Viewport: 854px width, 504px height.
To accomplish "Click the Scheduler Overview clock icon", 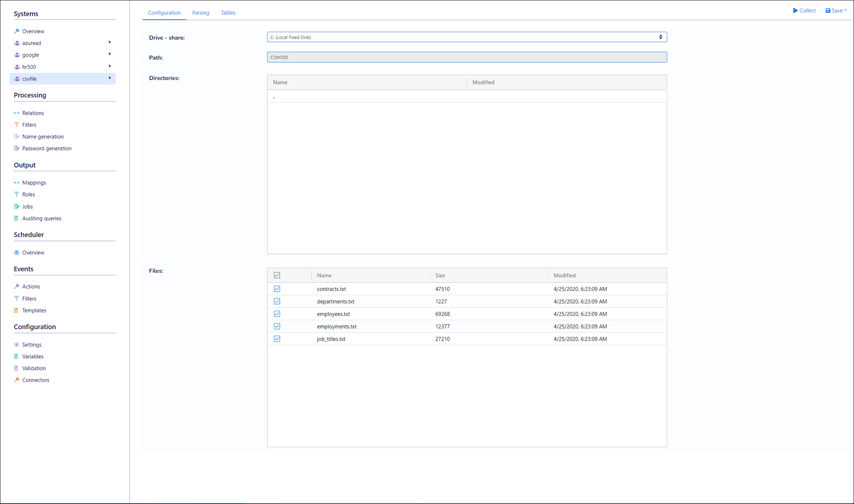I will (x=16, y=253).
